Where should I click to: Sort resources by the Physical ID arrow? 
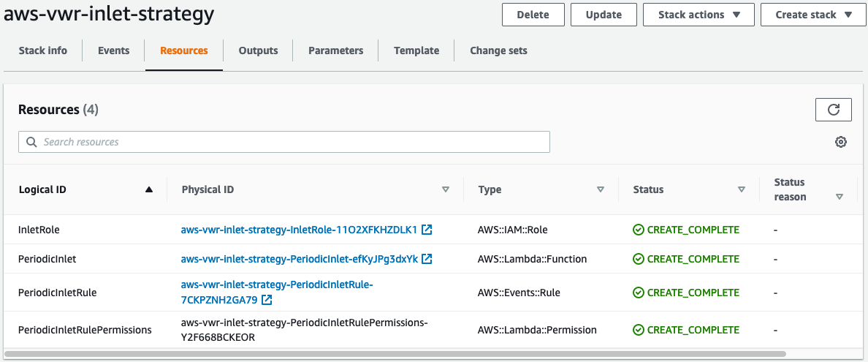(x=446, y=189)
